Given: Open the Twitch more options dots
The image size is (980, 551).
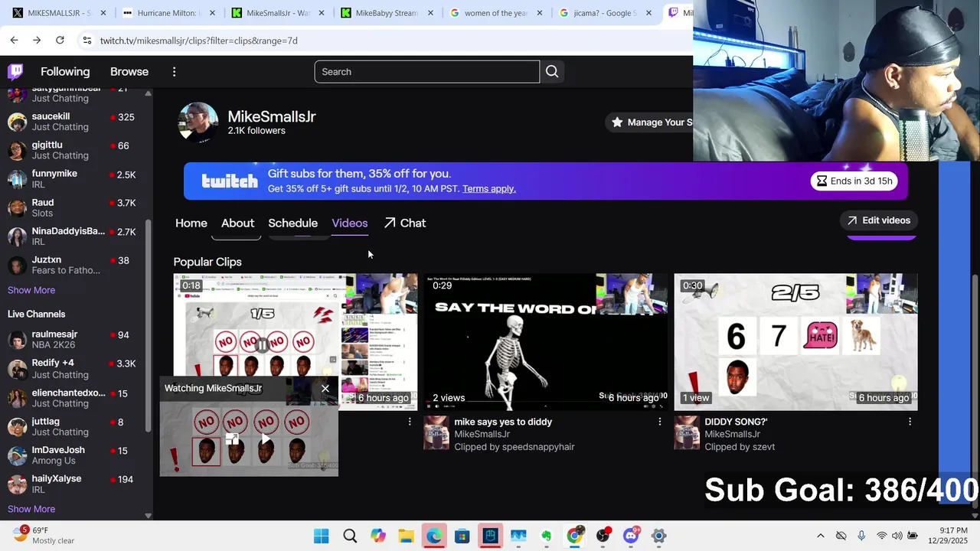Looking at the screenshot, I should pyautogui.click(x=174, y=72).
